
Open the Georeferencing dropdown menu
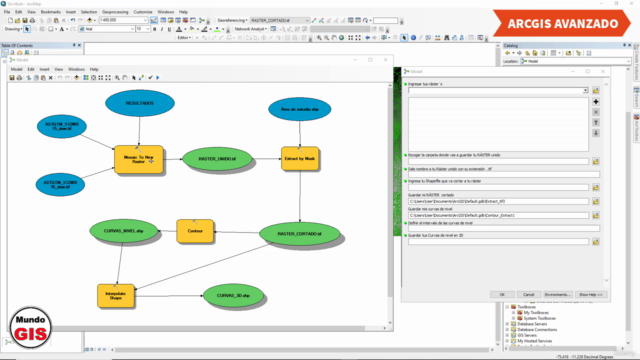tap(232, 20)
